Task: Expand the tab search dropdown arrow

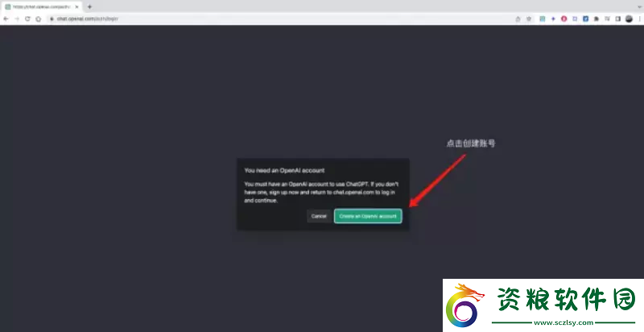Action: coord(639,7)
